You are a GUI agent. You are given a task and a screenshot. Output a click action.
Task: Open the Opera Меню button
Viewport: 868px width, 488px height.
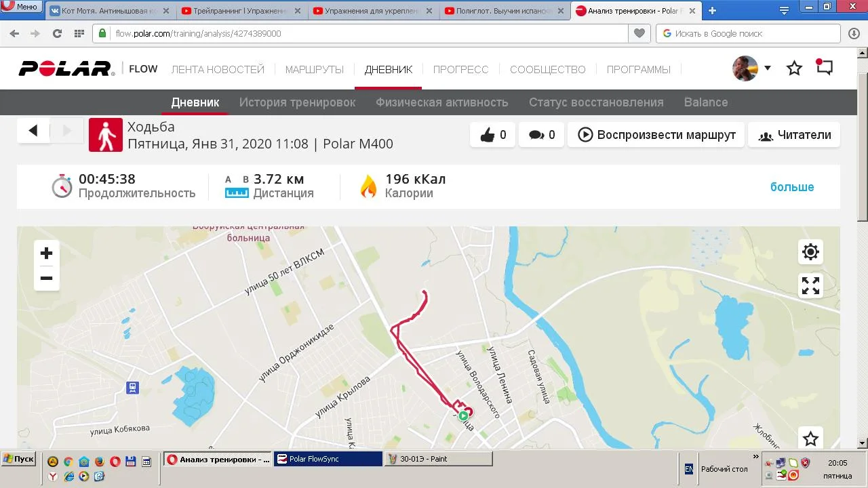click(x=22, y=7)
